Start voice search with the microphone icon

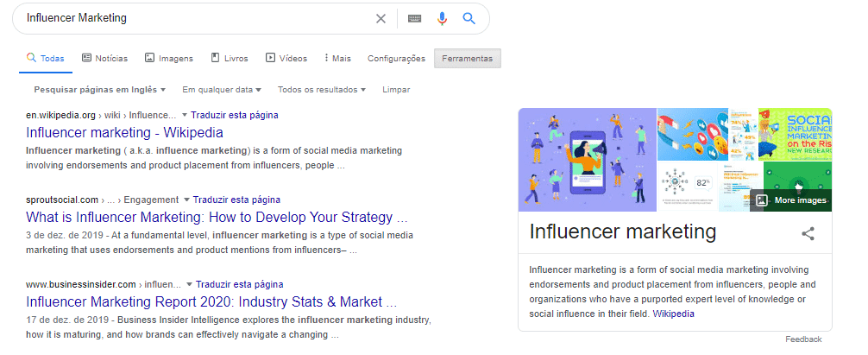442,18
